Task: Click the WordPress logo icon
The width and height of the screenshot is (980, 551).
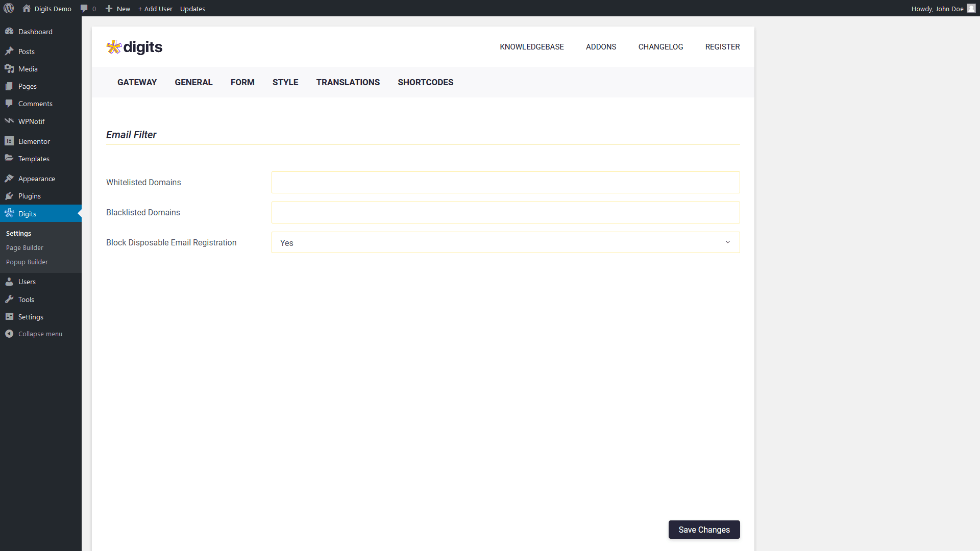Action: 9,8
